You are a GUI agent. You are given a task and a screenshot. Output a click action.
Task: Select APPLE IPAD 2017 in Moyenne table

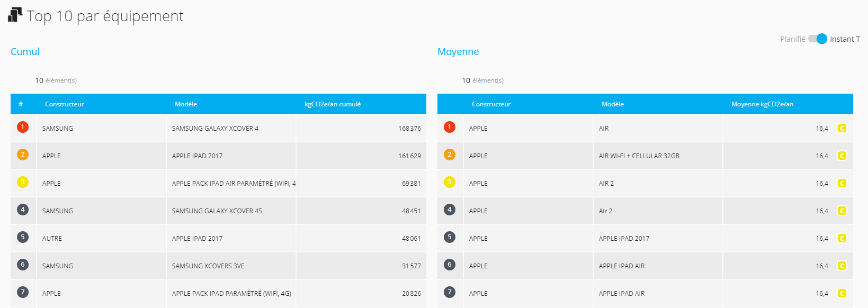click(658, 238)
